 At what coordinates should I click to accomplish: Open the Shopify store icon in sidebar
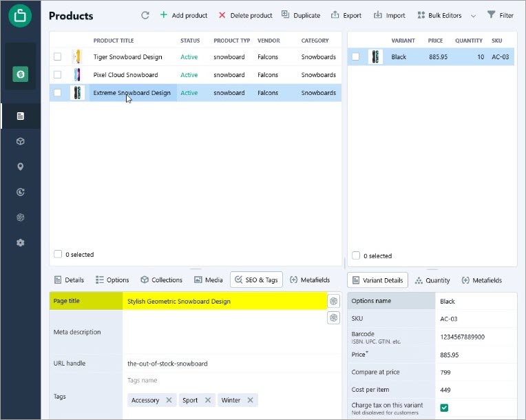point(21,74)
